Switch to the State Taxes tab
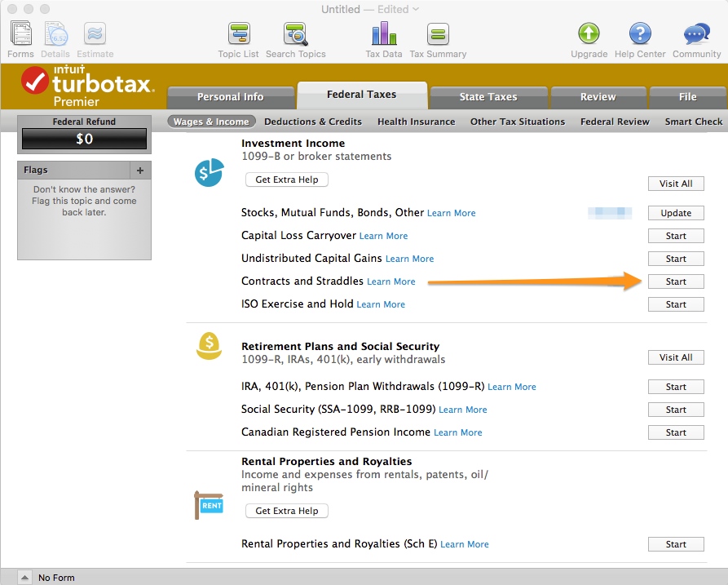The height and width of the screenshot is (585, 728). click(488, 96)
